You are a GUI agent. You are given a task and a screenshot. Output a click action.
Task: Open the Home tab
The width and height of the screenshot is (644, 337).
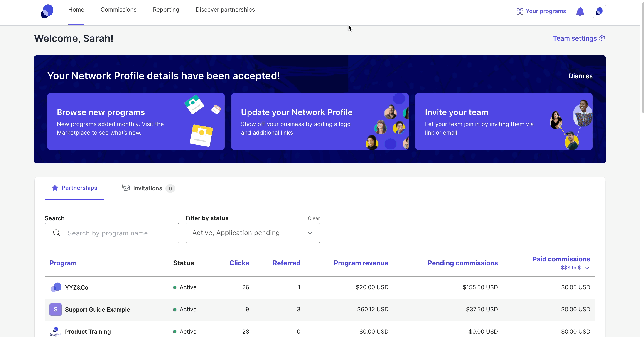pyautogui.click(x=76, y=10)
